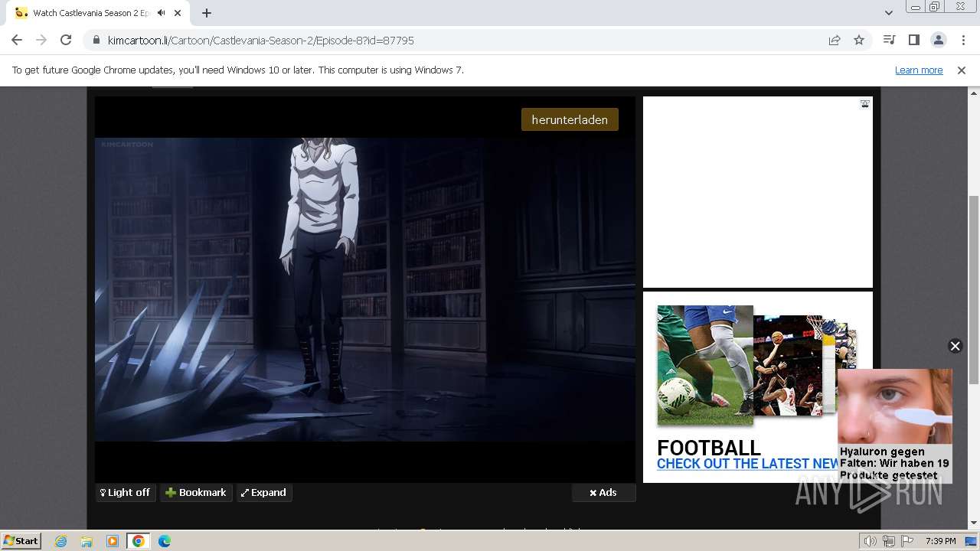Open the ad choices icon
This screenshot has height=551, width=980.
click(864, 104)
